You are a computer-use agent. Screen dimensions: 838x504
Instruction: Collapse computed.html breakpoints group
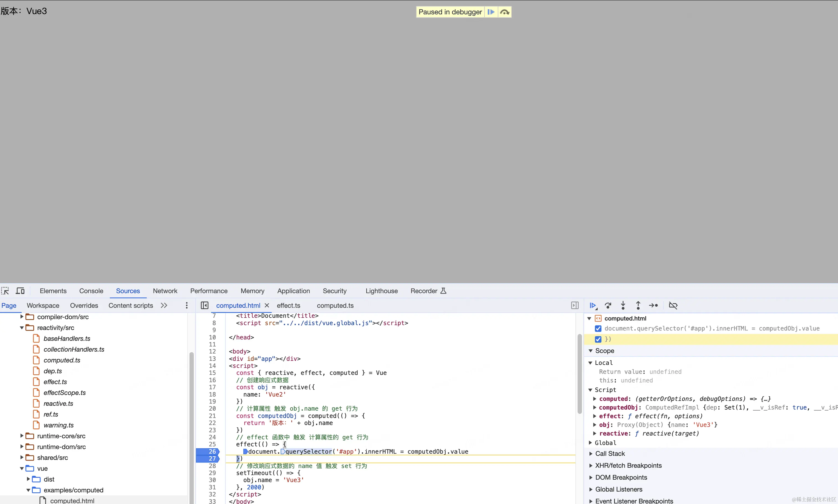pos(589,318)
